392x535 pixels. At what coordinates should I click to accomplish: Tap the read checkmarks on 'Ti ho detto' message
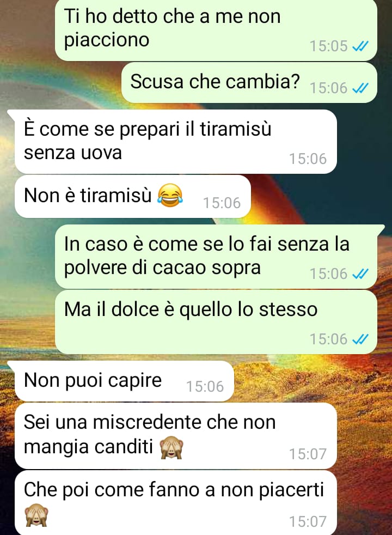(x=360, y=46)
